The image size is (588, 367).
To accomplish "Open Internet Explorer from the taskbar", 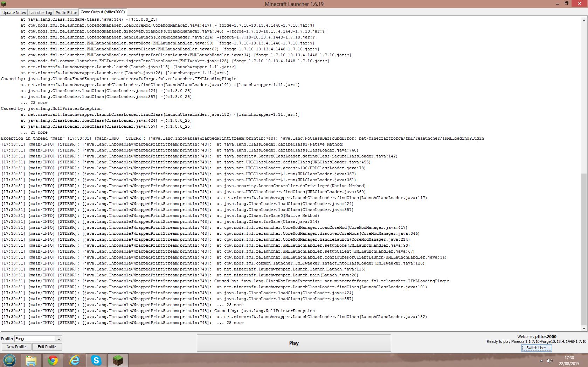I will pyautogui.click(x=75, y=360).
